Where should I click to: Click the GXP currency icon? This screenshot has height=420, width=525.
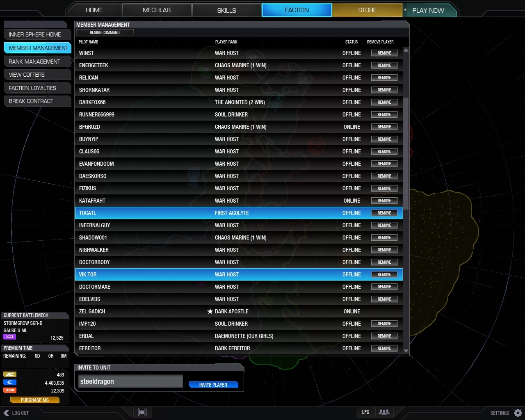tap(9, 390)
